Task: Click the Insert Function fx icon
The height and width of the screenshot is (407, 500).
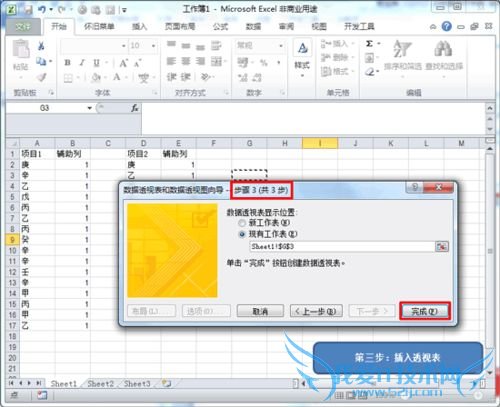Action: (135, 108)
